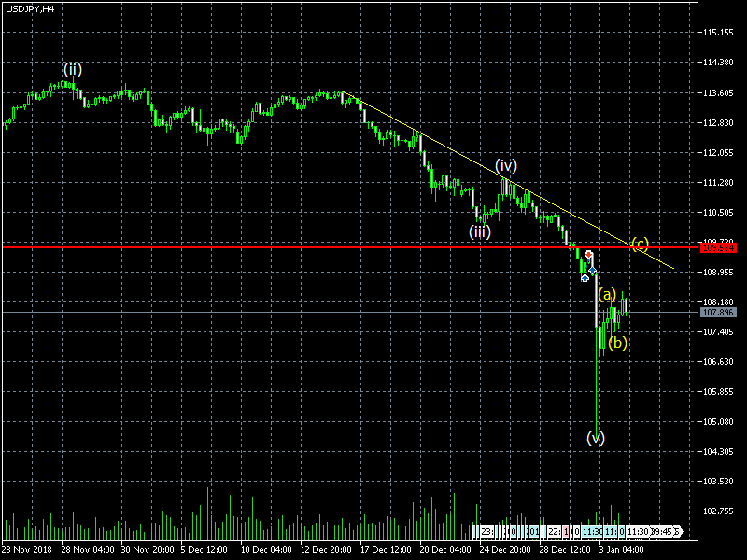The height and width of the screenshot is (560, 747).
Task: Click the grey "107.896" current price tag
Action: click(718, 313)
